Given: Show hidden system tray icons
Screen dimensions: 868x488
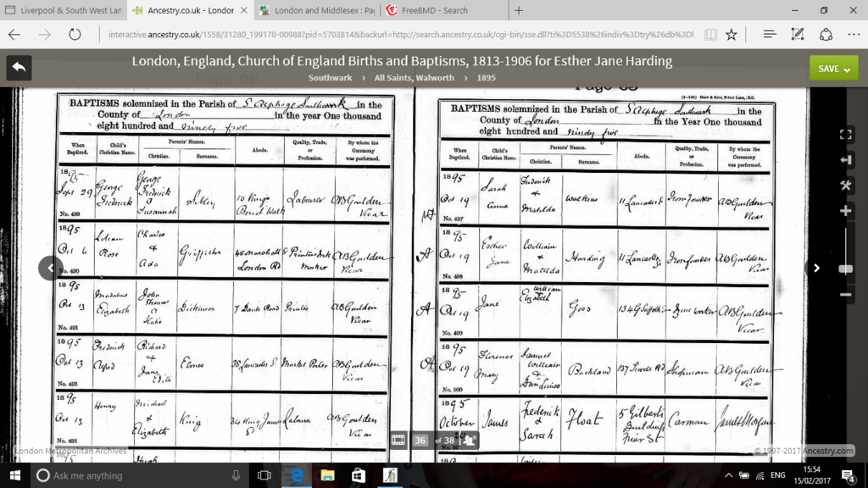Looking at the screenshot, I should click(728, 475).
